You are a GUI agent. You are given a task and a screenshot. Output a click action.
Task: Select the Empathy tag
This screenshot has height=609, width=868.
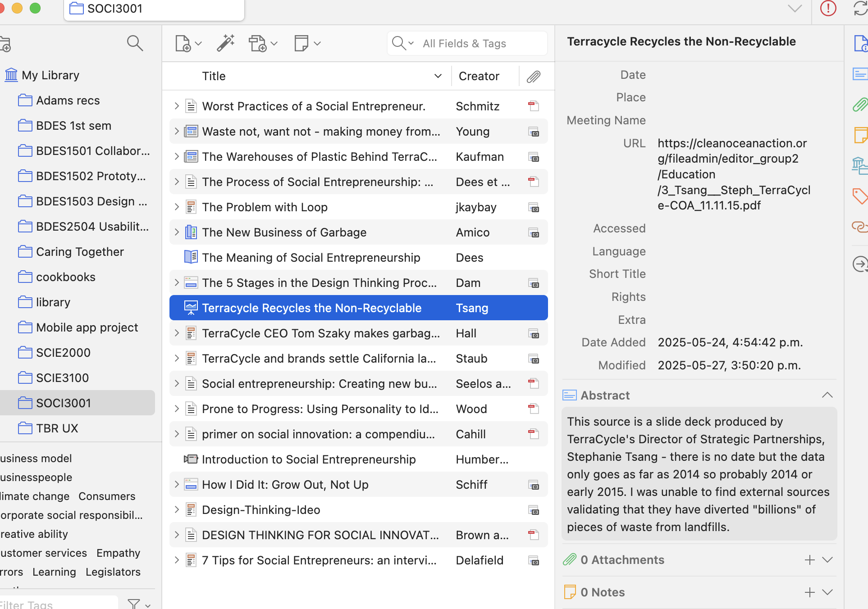(x=118, y=553)
